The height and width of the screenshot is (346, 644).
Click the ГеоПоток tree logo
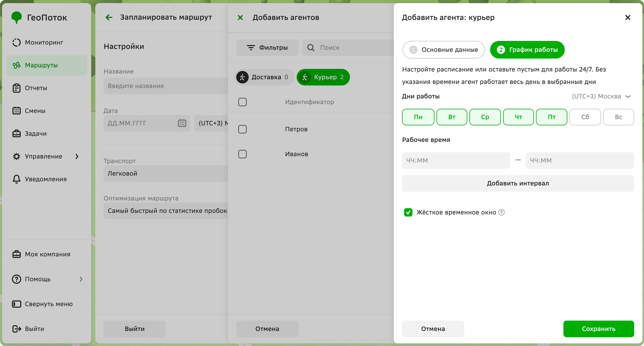tap(17, 17)
